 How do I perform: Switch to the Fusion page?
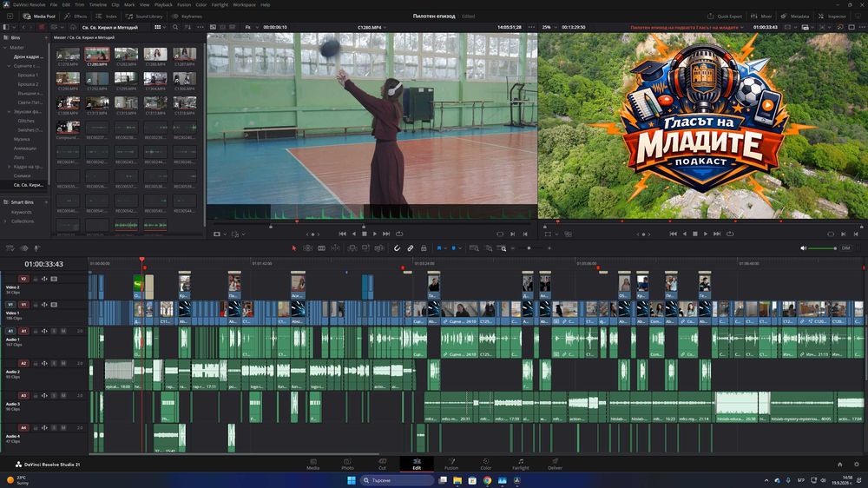tap(451, 465)
